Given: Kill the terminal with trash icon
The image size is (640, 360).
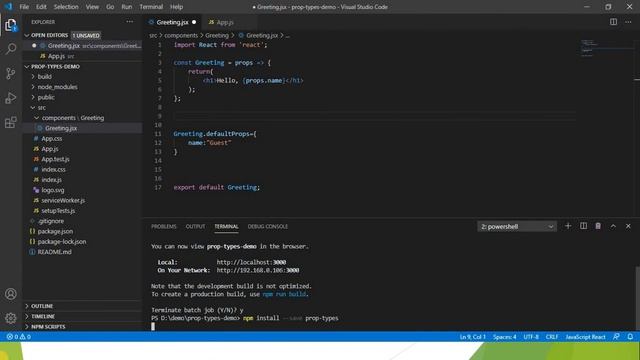Looking at the screenshot, I should [598, 226].
